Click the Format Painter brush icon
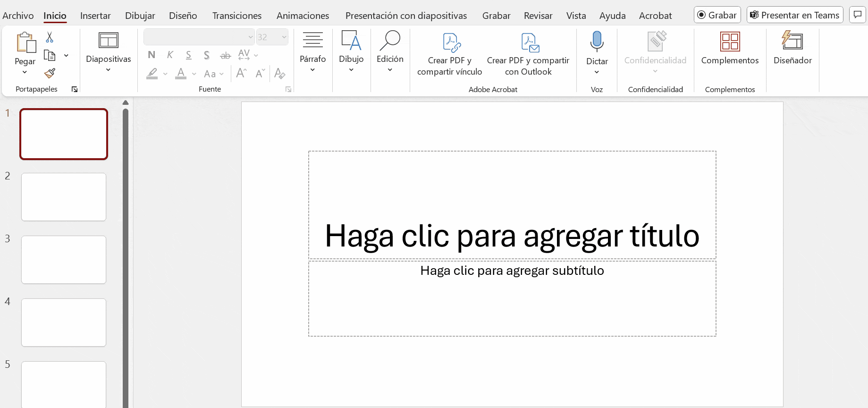Screen dimensions: 868x408 [50, 73]
